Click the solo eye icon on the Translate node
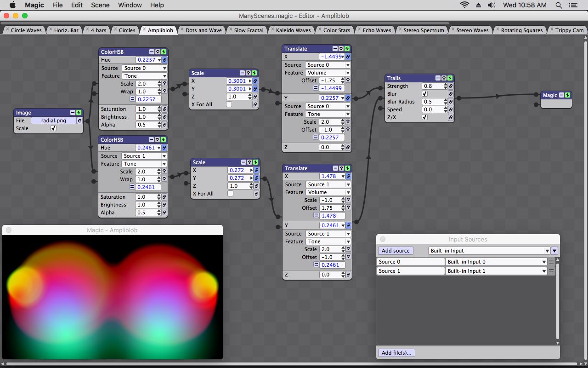This screenshot has height=368, width=588. [340, 48]
